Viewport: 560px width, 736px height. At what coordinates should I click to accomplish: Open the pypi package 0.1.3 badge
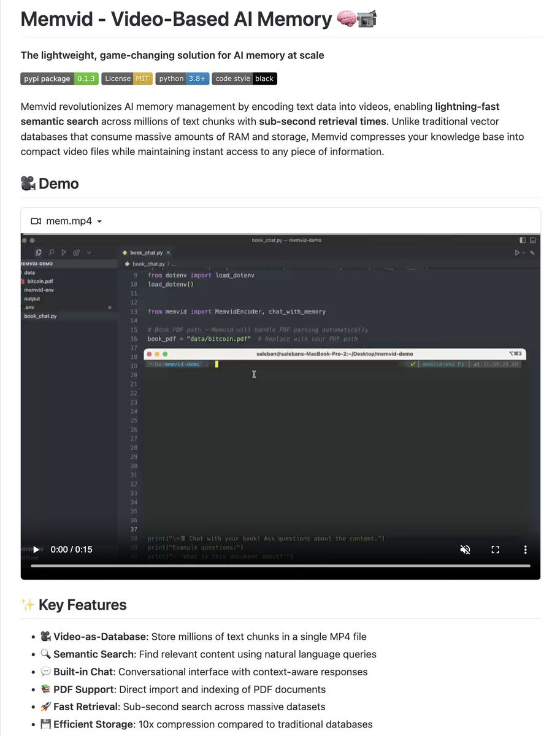pos(59,79)
